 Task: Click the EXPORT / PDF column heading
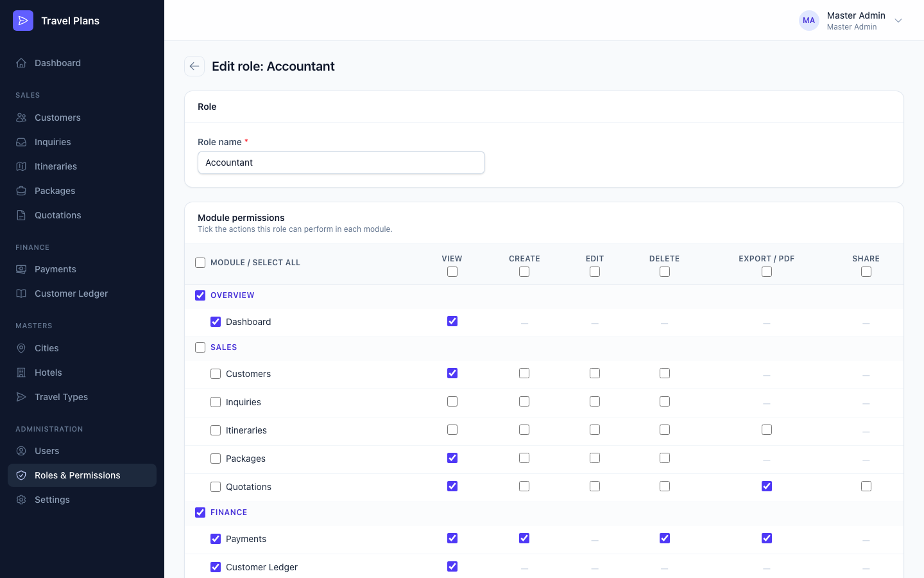pos(767,259)
